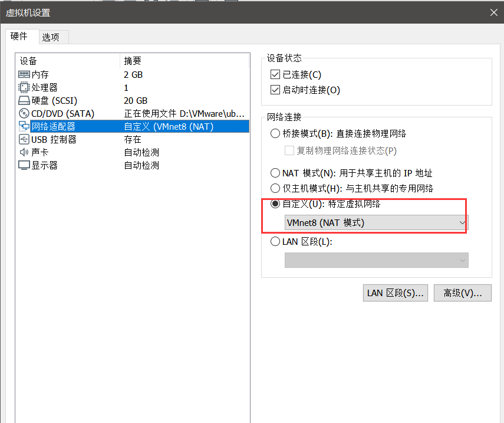504x423 pixels.
Task: Click the 存在 USB summary value
Action: tap(133, 140)
